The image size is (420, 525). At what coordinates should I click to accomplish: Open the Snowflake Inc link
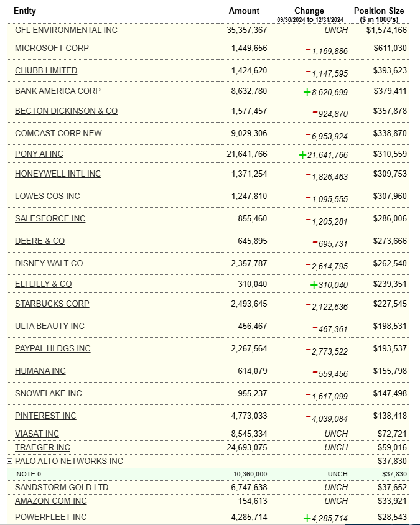tap(49, 393)
